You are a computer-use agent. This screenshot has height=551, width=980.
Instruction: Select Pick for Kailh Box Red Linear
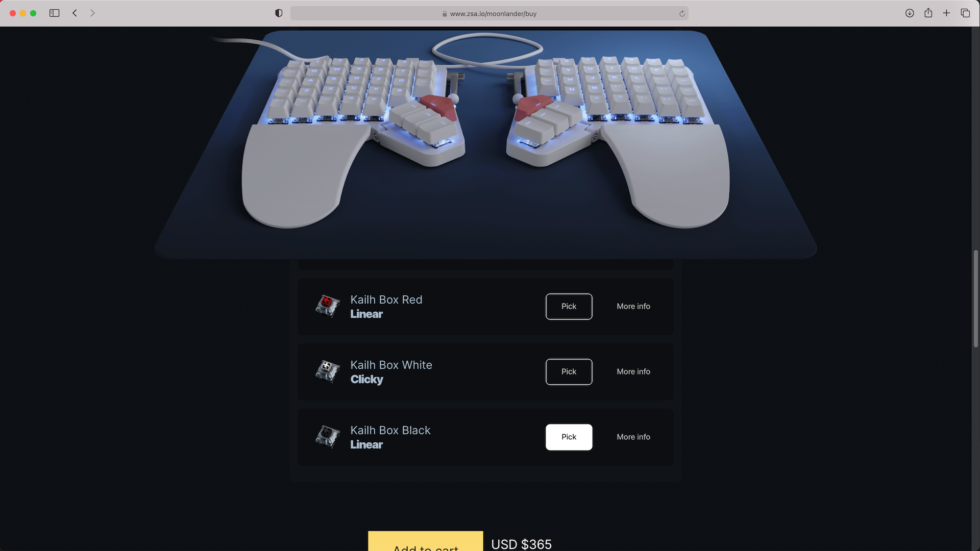[569, 306]
